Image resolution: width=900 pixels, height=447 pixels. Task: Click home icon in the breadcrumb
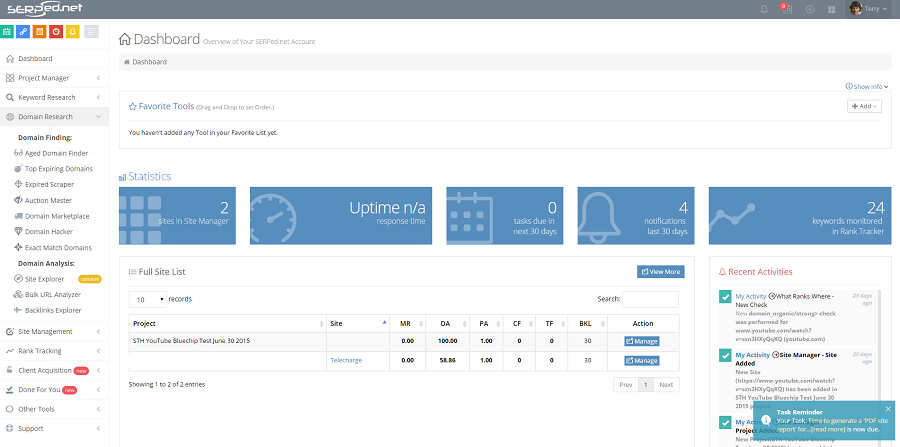coord(126,62)
